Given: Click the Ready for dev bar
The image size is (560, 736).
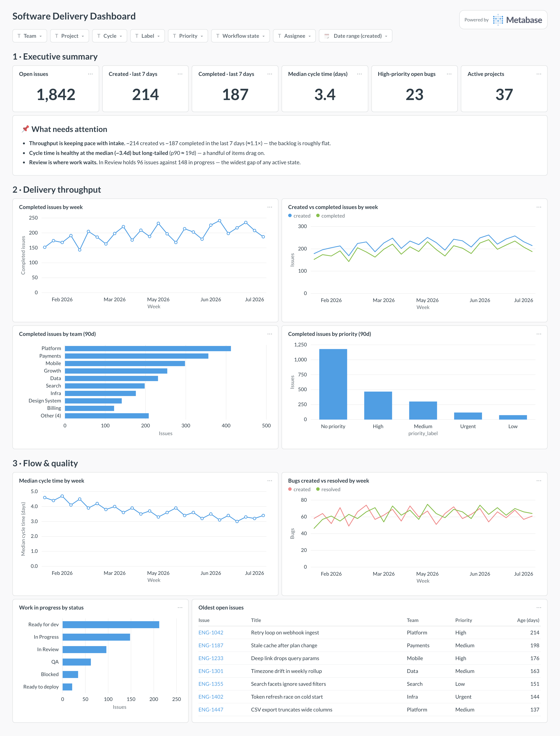Looking at the screenshot, I should click(111, 624).
